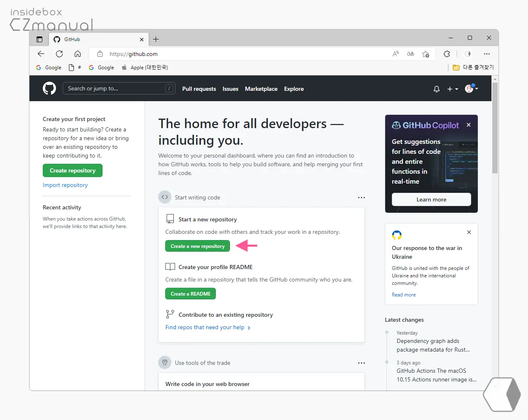Open the 다른 즐겨찾기 bookmarks folder

(x=473, y=67)
